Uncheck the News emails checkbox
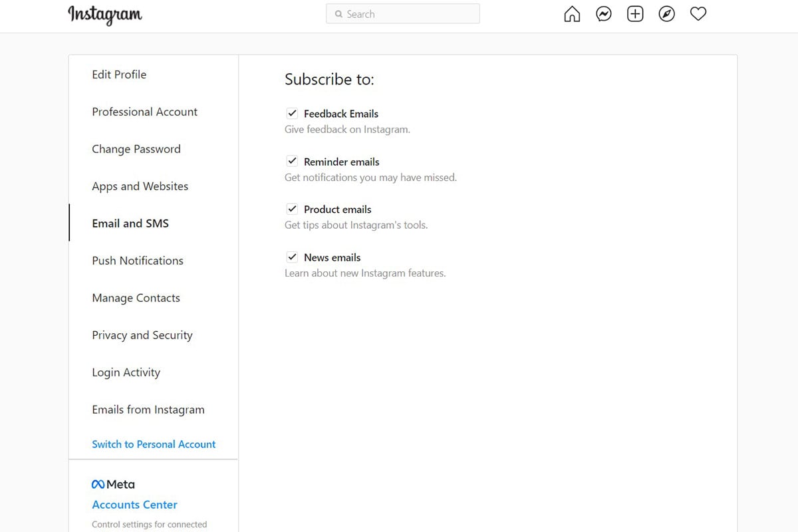 click(x=292, y=257)
